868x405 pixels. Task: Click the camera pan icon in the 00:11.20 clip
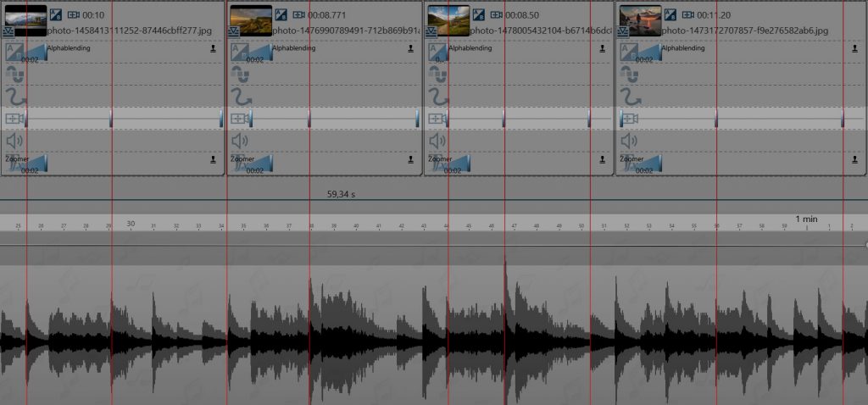pyautogui.click(x=631, y=119)
